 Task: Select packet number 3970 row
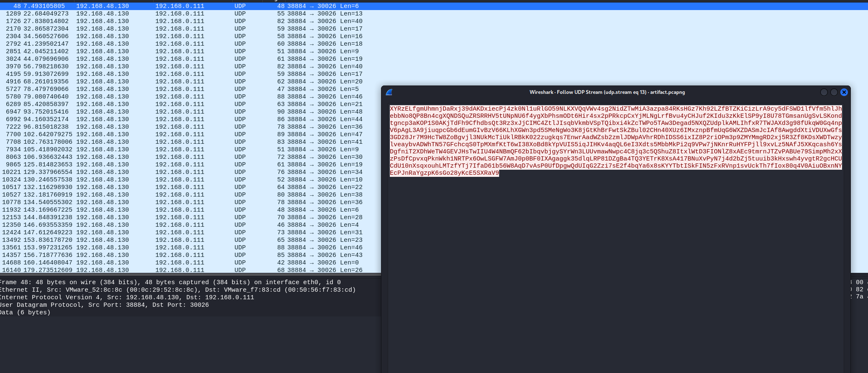(x=434, y=67)
